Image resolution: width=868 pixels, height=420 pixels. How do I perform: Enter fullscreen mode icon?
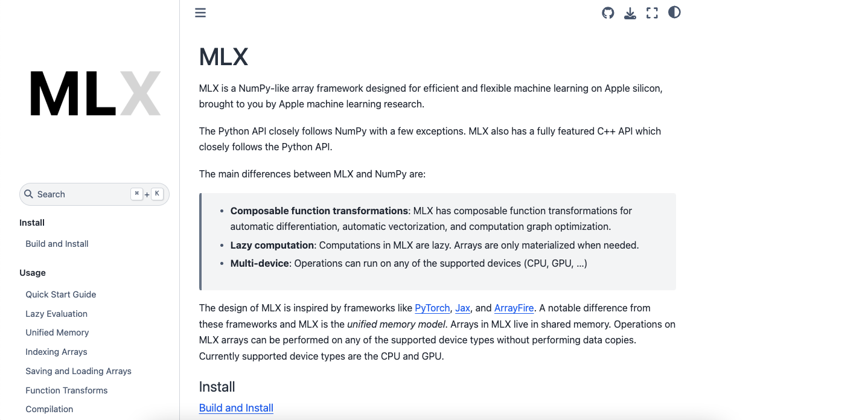652,13
